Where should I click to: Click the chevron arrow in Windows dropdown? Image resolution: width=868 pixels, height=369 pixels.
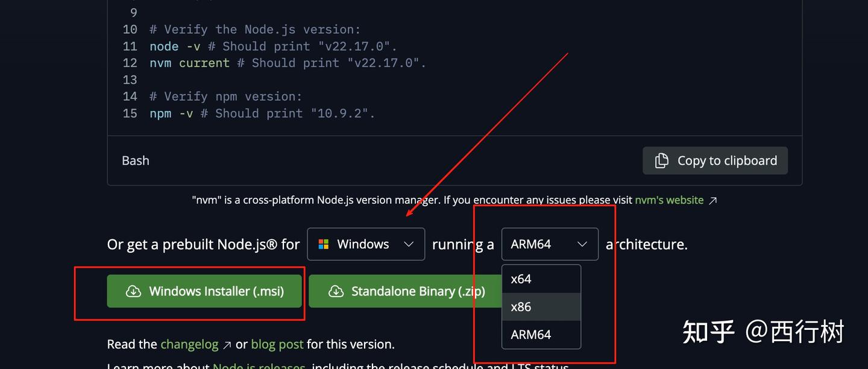(x=409, y=244)
